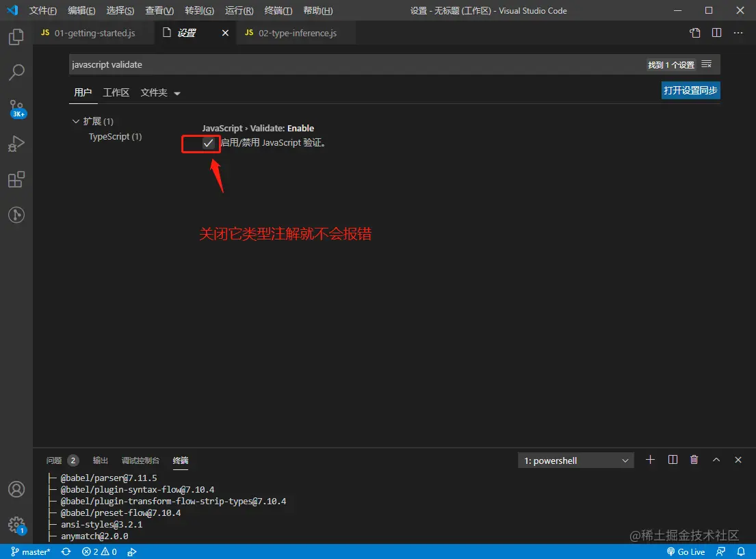The width and height of the screenshot is (756, 559).
Task: Open the powershell terminal selector dropdown
Action: (x=575, y=460)
